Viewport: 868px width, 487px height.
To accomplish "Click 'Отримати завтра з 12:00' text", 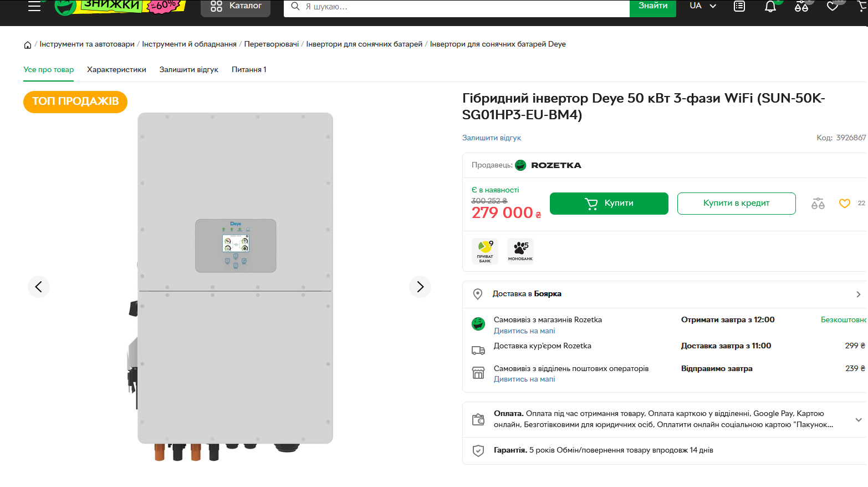I will (728, 320).
